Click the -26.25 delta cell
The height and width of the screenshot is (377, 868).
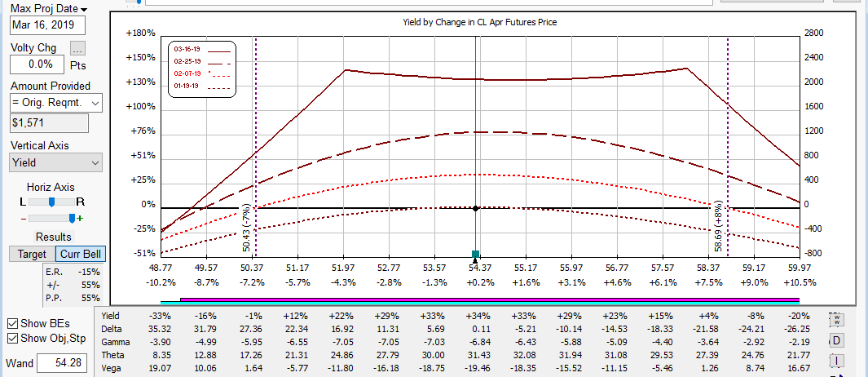(x=798, y=329)
